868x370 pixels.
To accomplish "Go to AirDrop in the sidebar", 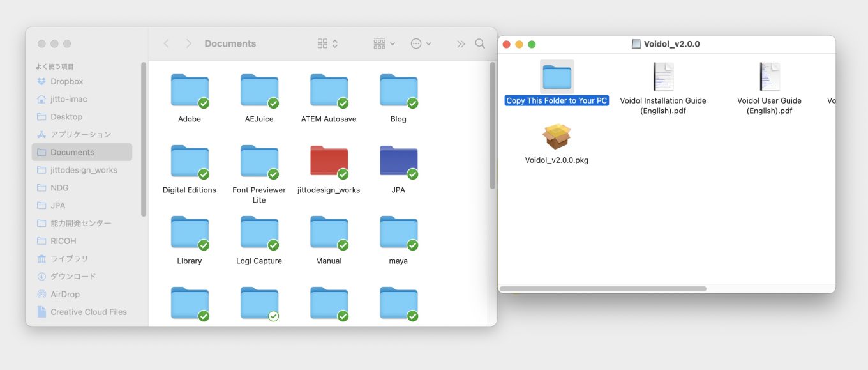I will point(65,294).
